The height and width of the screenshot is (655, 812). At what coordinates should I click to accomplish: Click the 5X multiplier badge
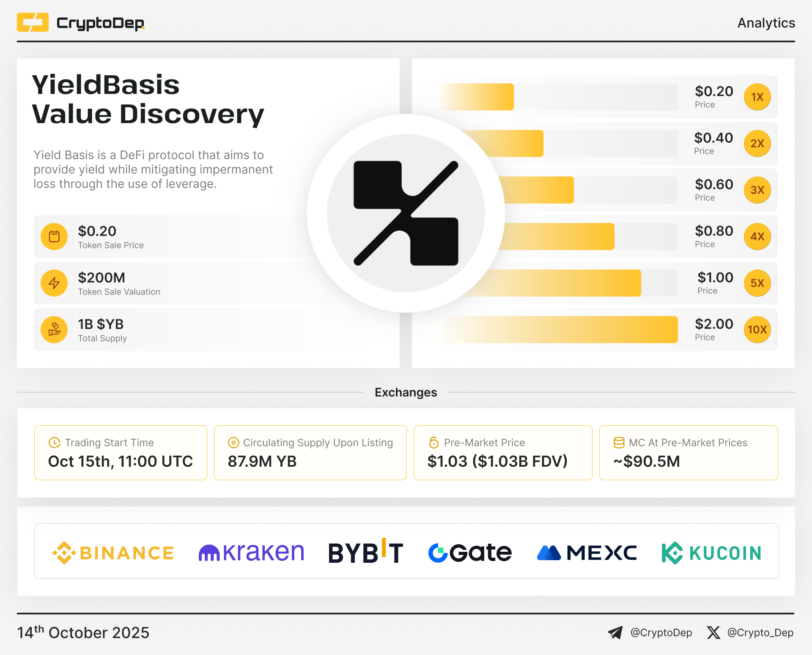757,283
